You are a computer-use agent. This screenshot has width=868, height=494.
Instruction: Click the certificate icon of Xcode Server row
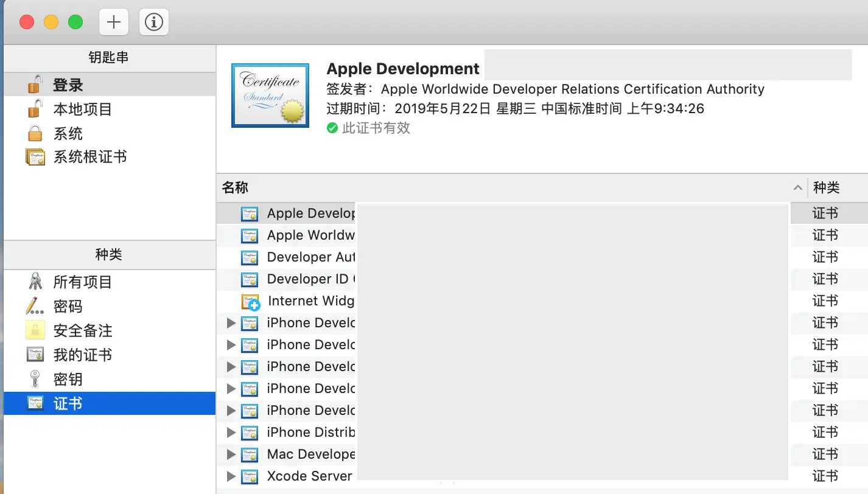[x=250, y=476]
